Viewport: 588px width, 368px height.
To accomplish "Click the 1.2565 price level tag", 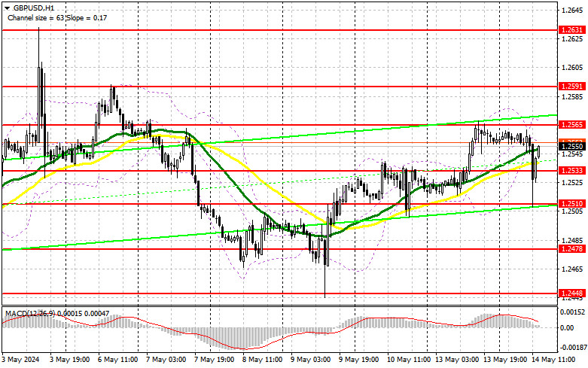I will 572,125.
